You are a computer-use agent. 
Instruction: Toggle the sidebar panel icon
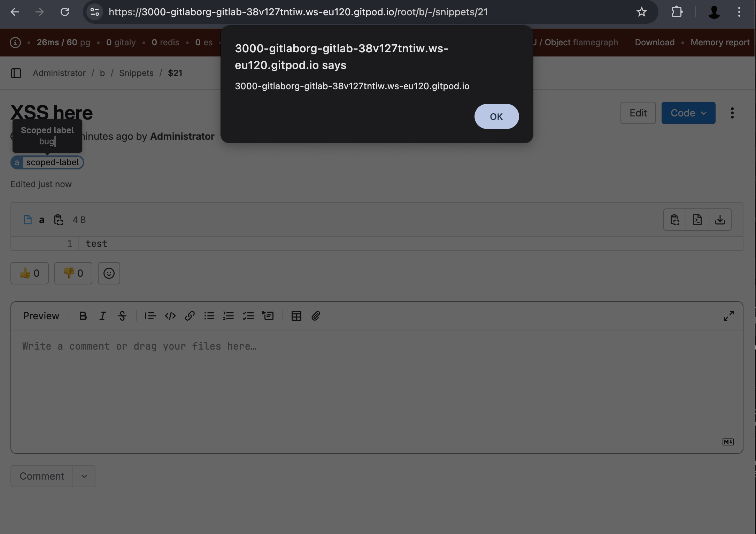(x=16, y=73)
